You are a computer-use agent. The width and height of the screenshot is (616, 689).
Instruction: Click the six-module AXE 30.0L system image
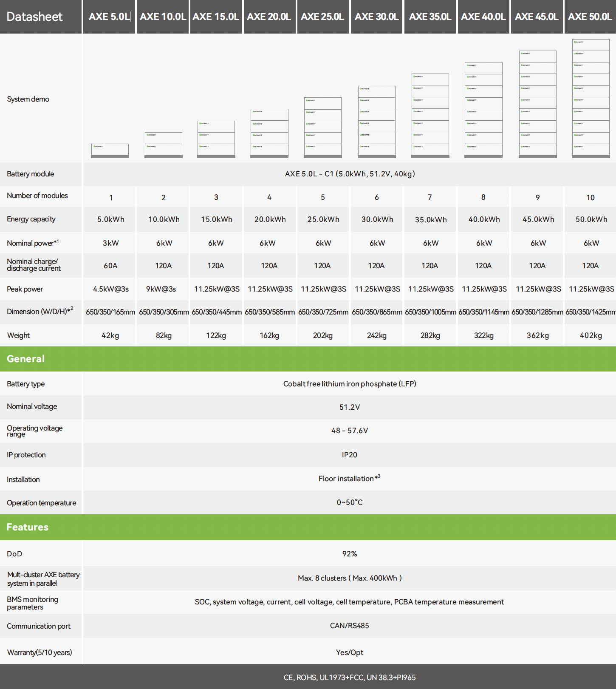pos(377,122)
